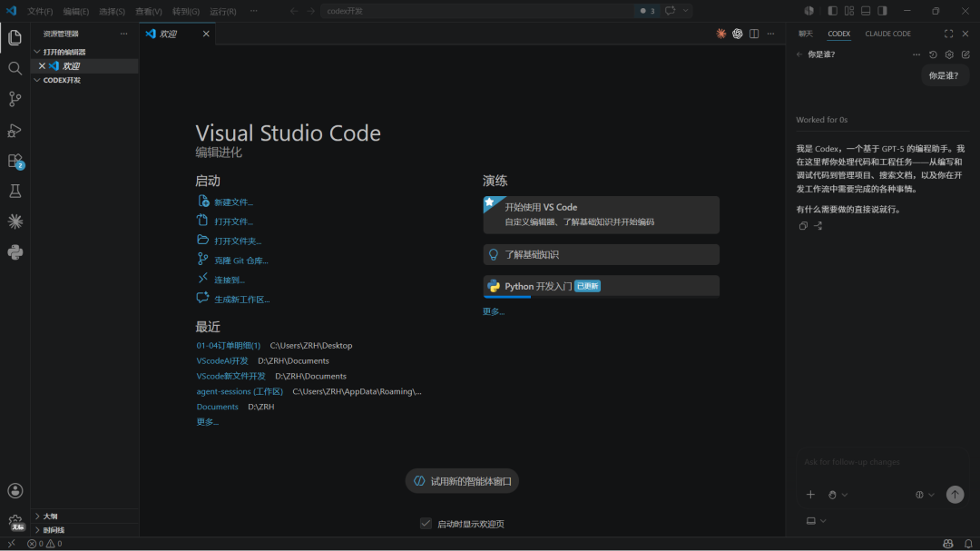Image resolution: width=980 pixels, height=551 pixels.
Task: Open Codex task history clock icon
Action: (x=933, y=54)
